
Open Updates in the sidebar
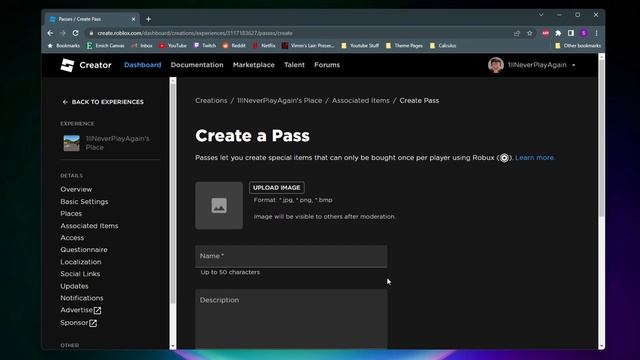tap(74, 286)
